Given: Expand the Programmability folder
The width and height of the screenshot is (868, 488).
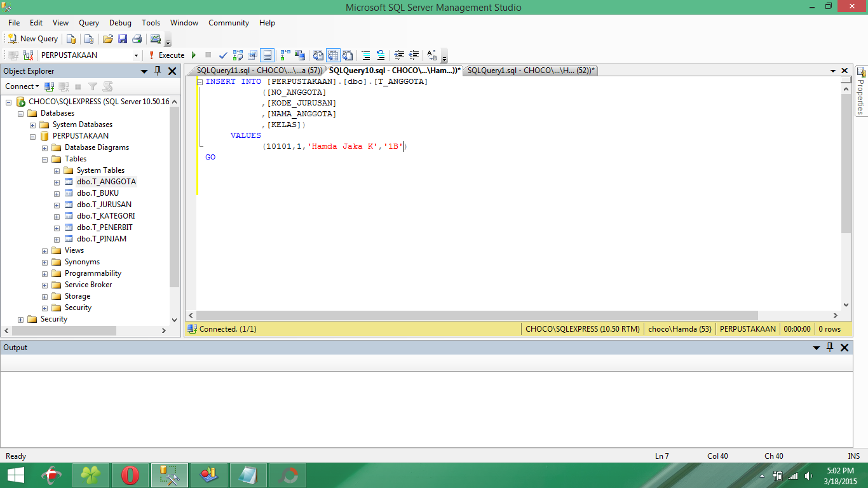Looking at the screenshot, I should pyautogui.click(x=45, y=273).
